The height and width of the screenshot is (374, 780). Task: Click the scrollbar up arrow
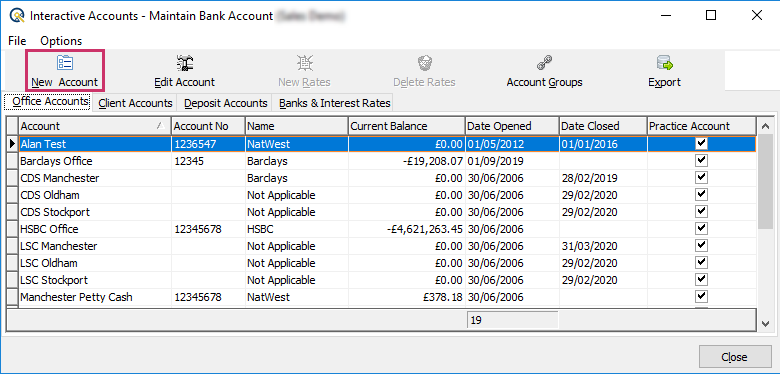point(766,126)
